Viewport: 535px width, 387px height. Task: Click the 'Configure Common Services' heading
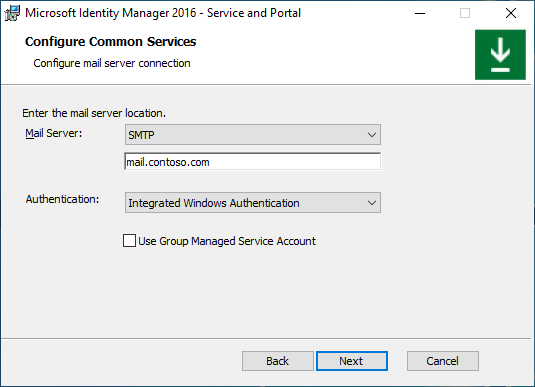tap(111, 42)
